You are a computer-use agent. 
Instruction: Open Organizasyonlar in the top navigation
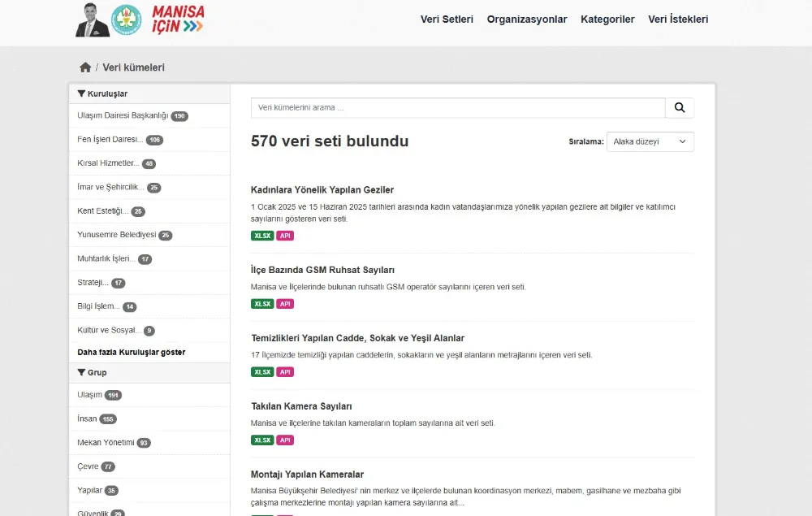click(x=527, y=20)
